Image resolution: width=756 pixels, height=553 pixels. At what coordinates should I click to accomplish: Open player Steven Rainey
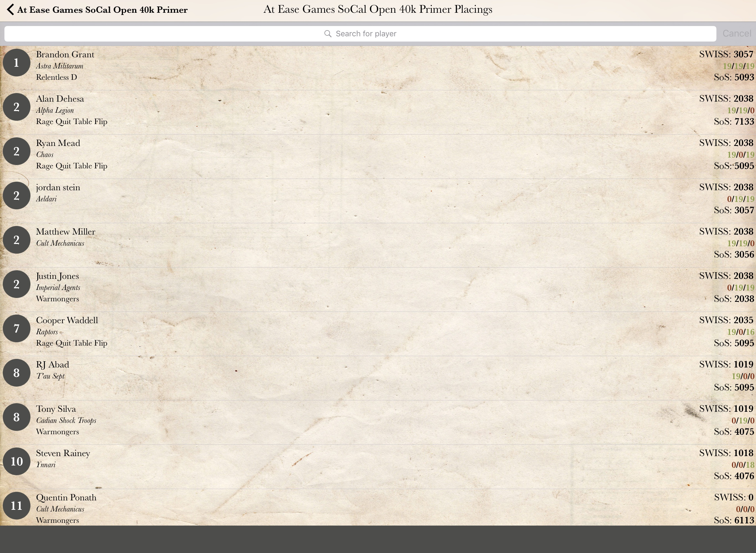pyautogui.click(x=63, y=453)
